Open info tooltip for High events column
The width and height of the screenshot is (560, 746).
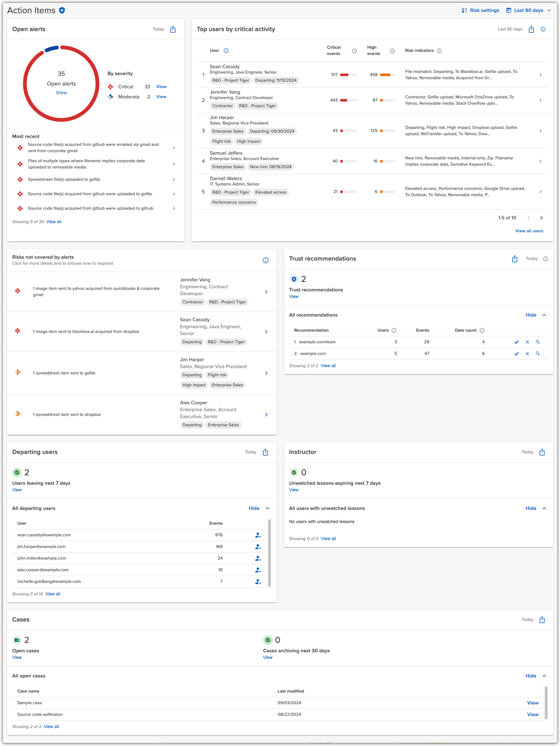[392, 51]
